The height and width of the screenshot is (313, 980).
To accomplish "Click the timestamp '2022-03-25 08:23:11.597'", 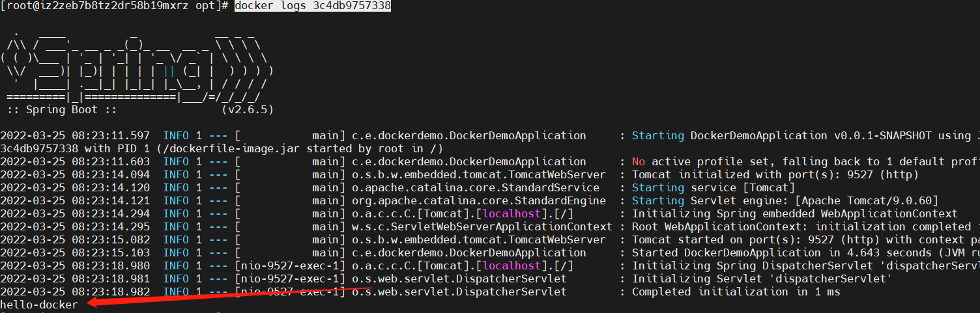I will point(75,136).
